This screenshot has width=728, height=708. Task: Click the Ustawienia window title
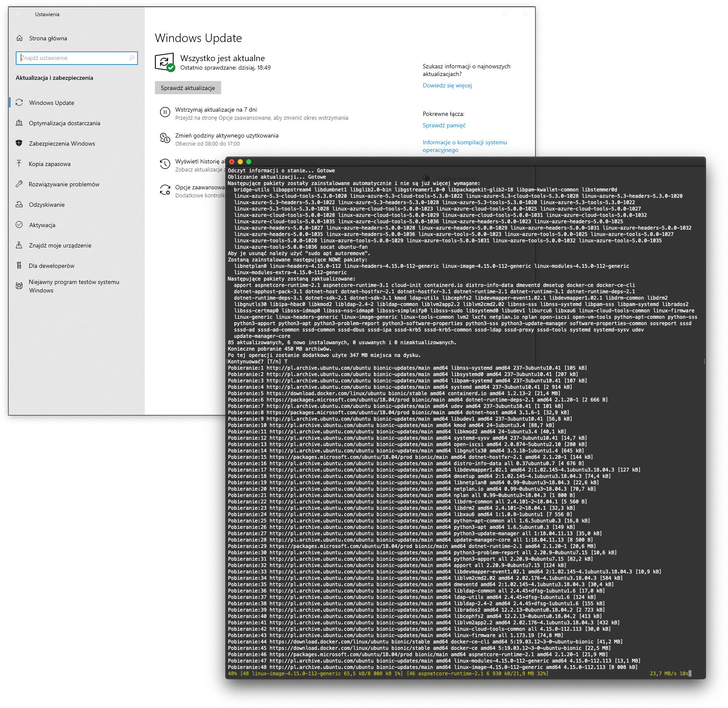[47, 14]
